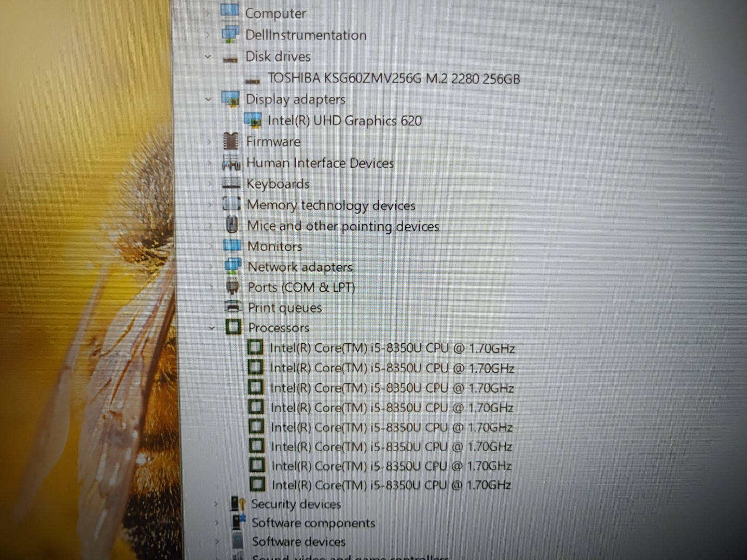Click the Software devices icon
747x560 pixels.
(238, 540)
